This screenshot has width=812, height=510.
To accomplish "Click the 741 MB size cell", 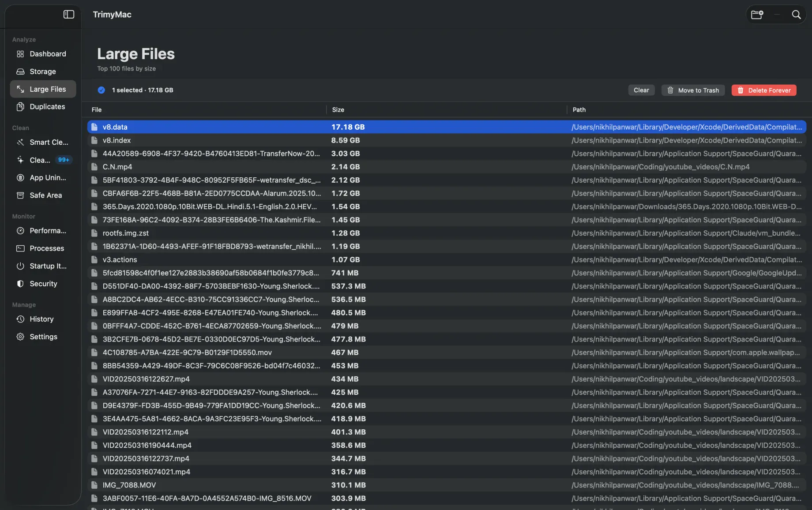I will 345,273.
